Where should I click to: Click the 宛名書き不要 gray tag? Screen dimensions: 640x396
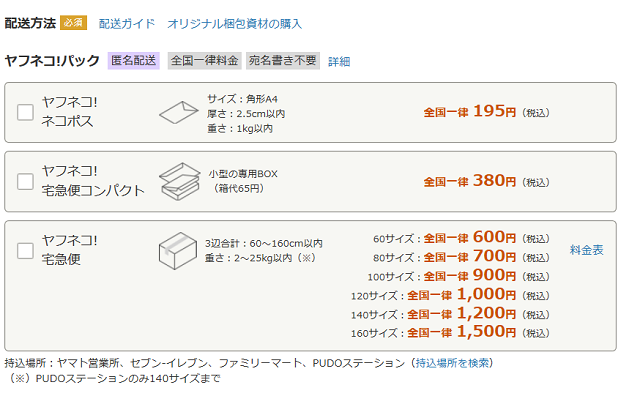283,61
